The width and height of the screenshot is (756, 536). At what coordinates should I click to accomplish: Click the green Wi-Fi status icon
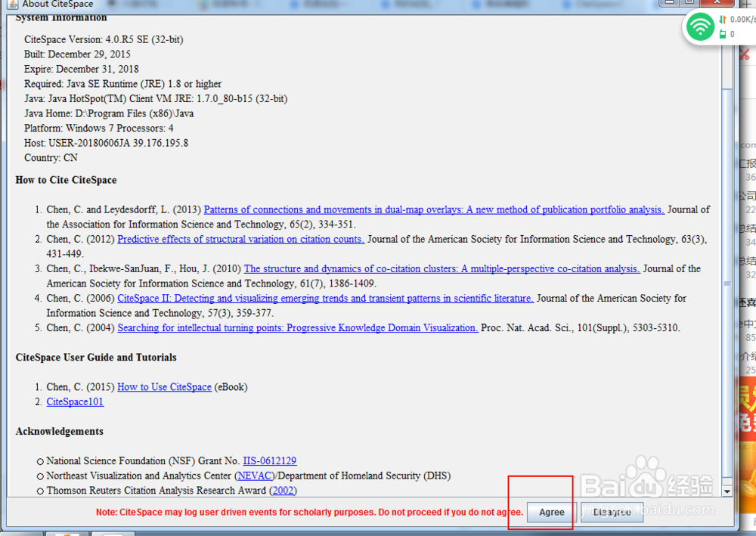click(699, 27)
